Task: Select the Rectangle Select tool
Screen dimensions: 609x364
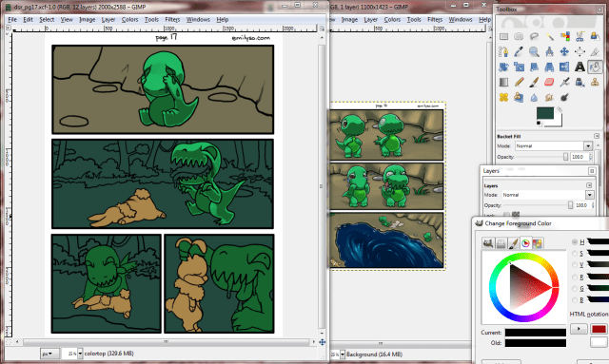Action: tap(503, 36)
